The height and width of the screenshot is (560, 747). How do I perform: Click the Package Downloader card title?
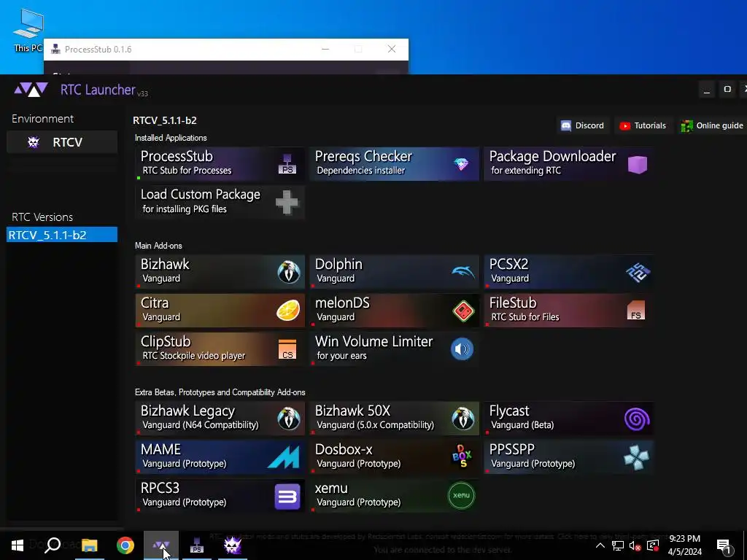pos(553,156)
